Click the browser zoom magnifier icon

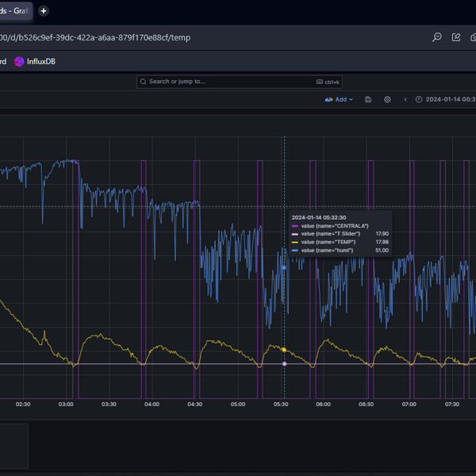(x=436, y=37)
